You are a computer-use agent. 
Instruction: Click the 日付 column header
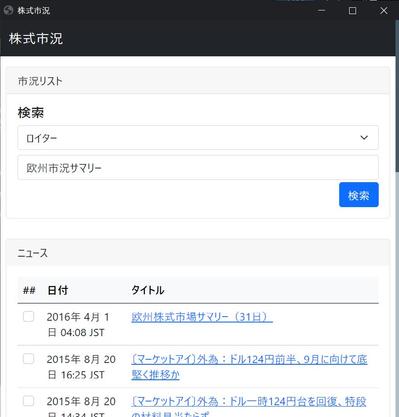[58, 290]
